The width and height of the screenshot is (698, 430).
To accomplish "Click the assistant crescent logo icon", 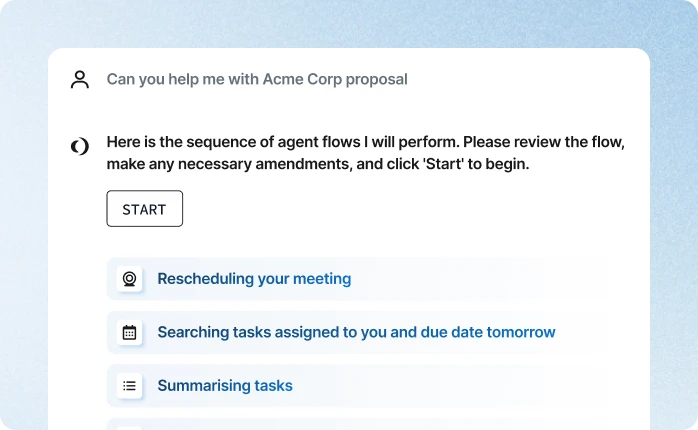I will (x=80, y=146).
